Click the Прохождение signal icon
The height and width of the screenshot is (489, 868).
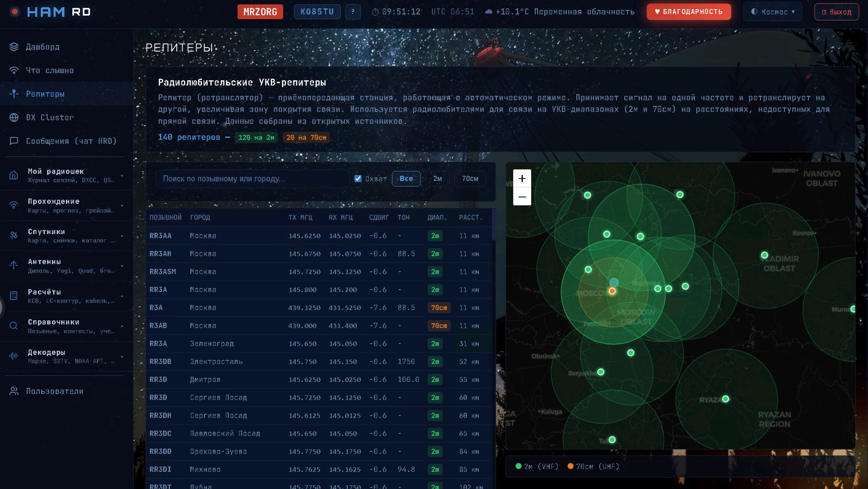point(14,205)
